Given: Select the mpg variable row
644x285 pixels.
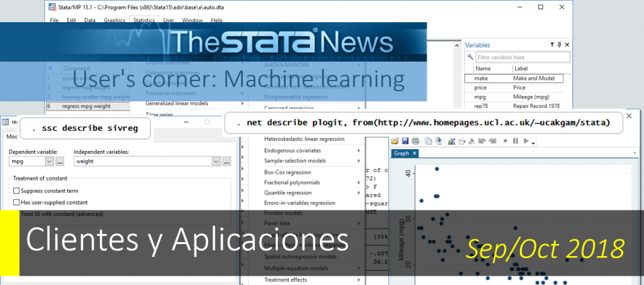Looking at the screenshot, I should (x=514, y=97).
